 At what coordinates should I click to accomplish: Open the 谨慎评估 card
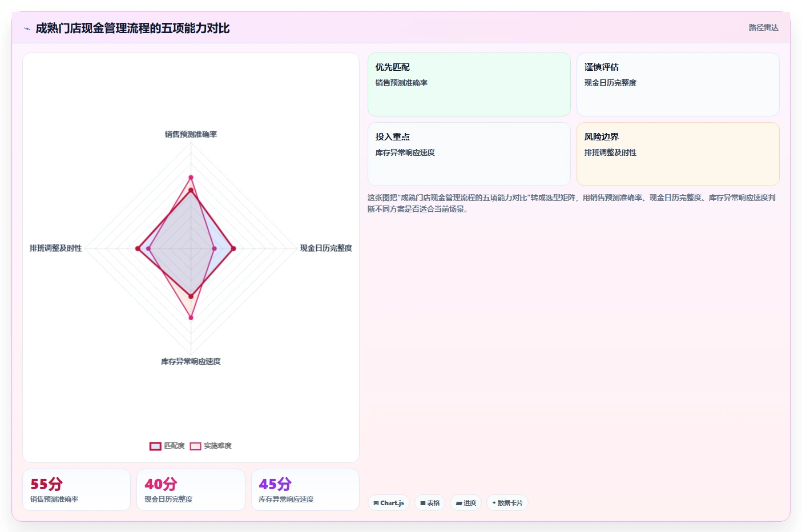coord(678,84)
